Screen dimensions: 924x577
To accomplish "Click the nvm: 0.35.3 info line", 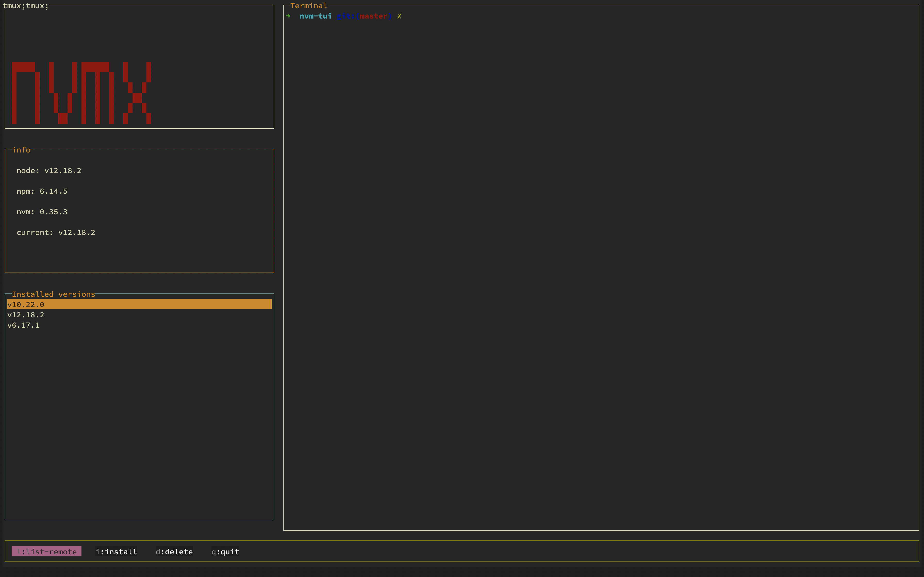I will point(42,211).
